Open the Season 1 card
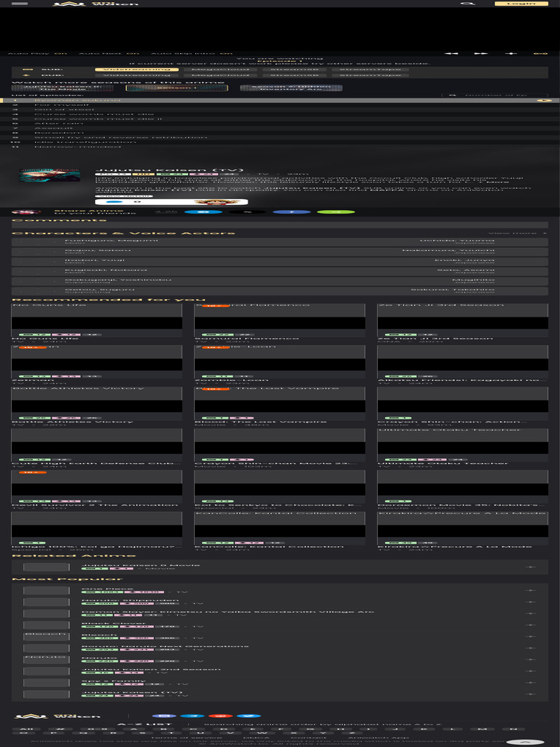Screen dimensions: 560x747 coord(176,88)
